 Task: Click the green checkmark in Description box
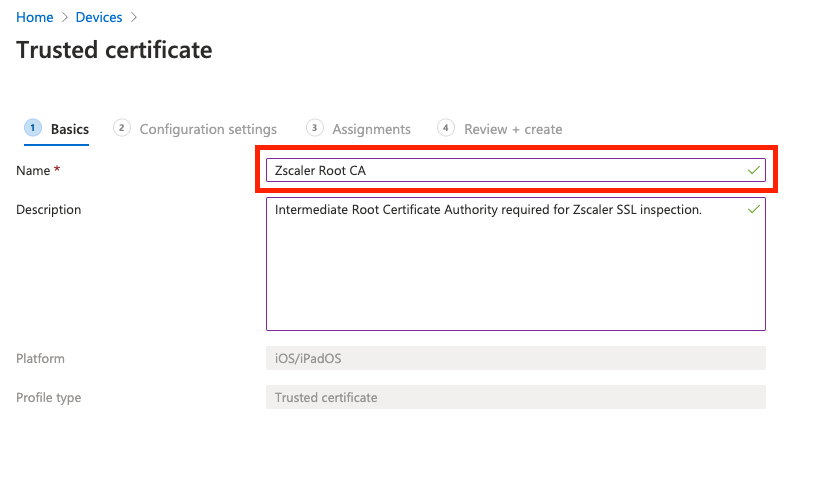click(x=754, y=209)
